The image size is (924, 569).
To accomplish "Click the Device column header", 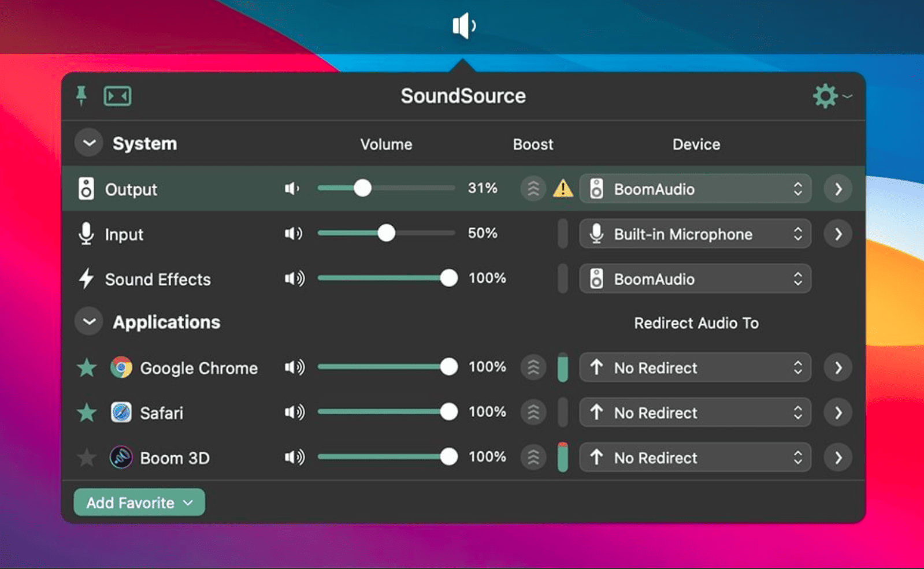I will pyautogui.click(x=696, y=144).
